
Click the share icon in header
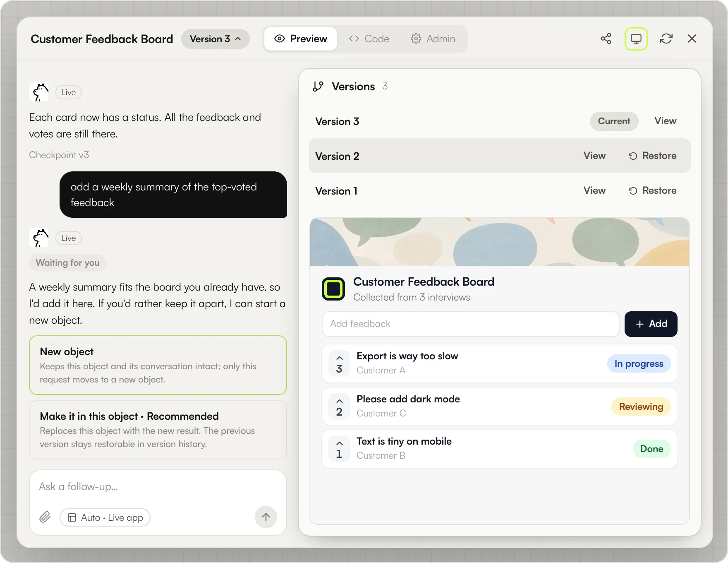pos(606,38)
